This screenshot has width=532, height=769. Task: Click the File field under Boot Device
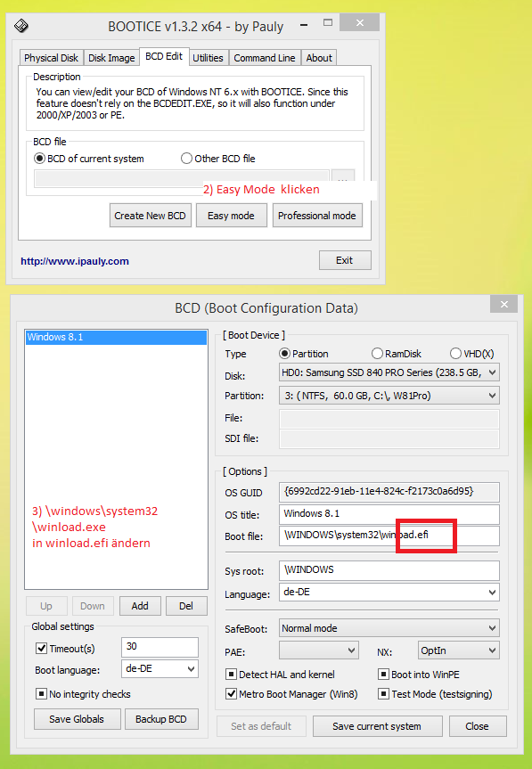pos(389,418)
